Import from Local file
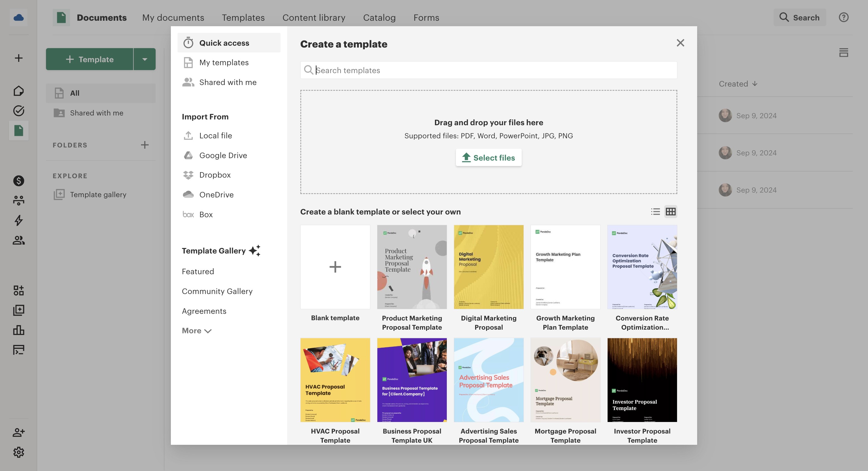Screen dimensions: 868x471 [215, 136]
